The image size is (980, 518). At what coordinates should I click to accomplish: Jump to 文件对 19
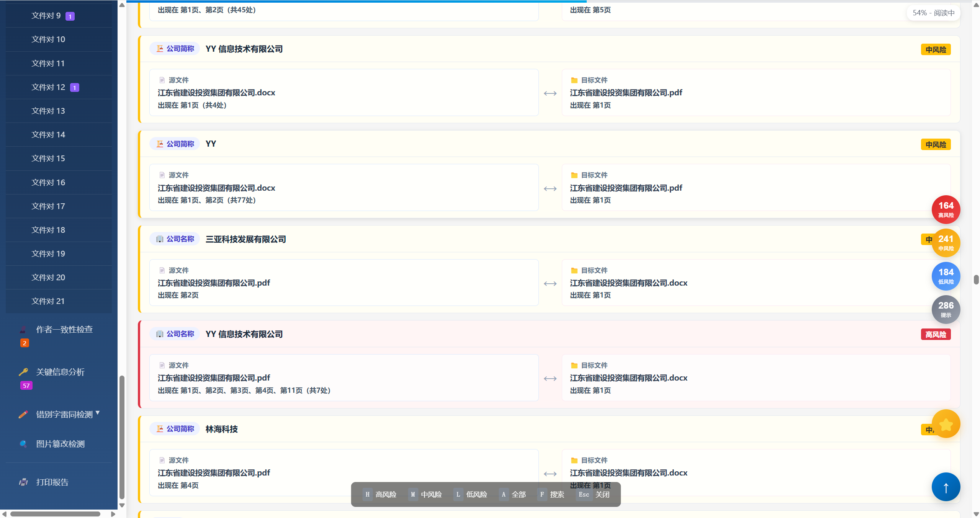[59, 254]
